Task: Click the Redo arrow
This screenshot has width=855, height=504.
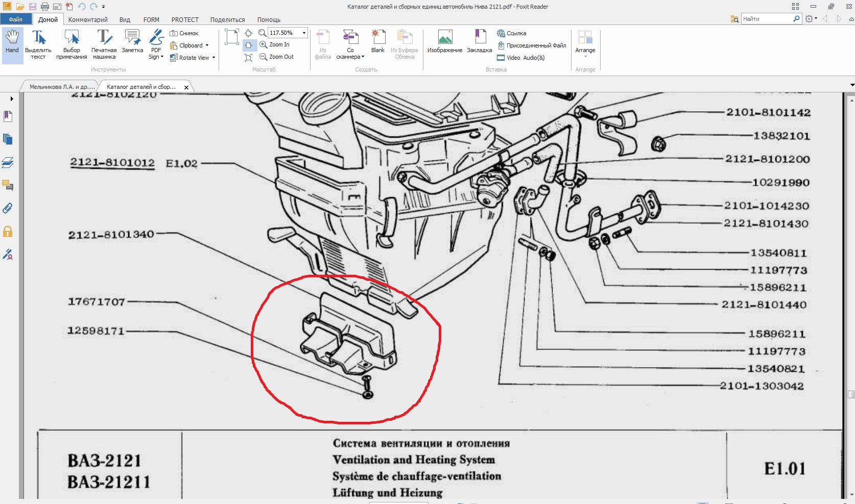Action: point(94,7)
